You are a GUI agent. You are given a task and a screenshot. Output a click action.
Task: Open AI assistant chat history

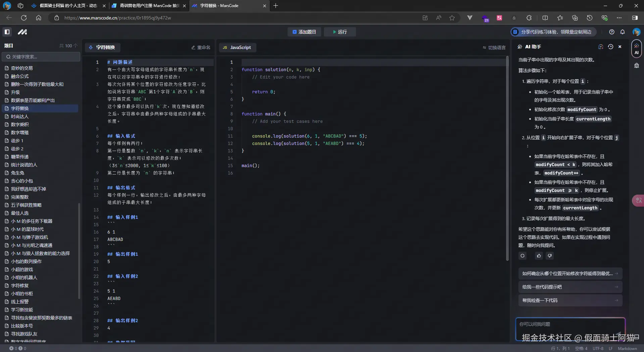[x=610, y=47]
